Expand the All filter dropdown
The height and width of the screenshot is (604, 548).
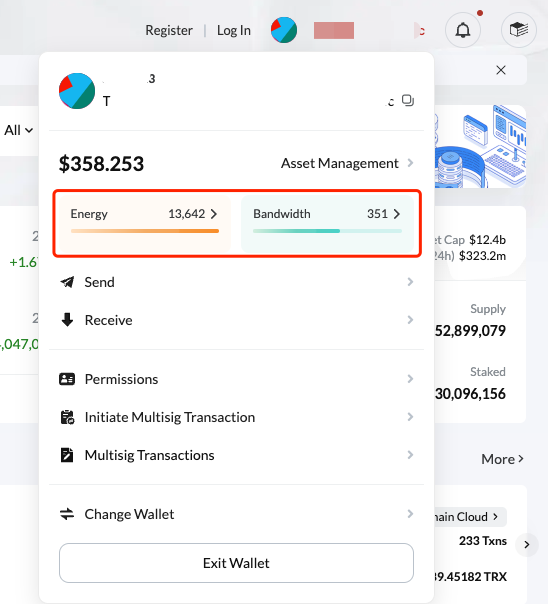point(18,130)
